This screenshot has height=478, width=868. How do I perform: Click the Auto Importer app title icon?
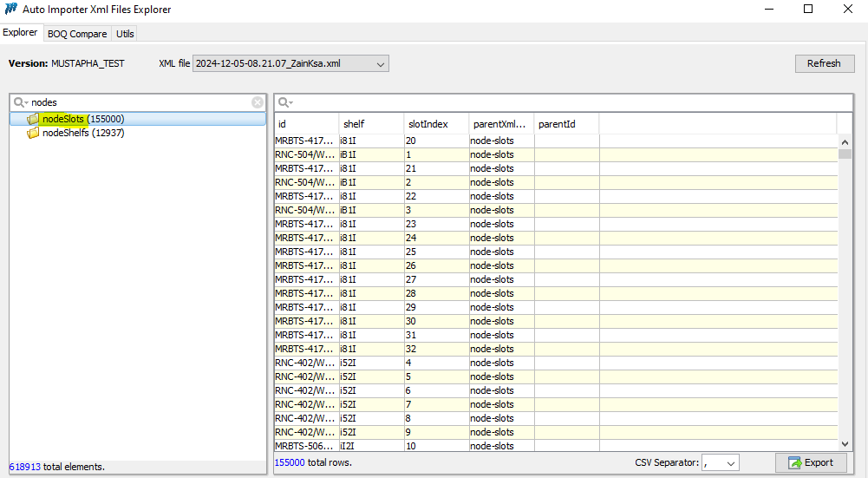point(11,10)
